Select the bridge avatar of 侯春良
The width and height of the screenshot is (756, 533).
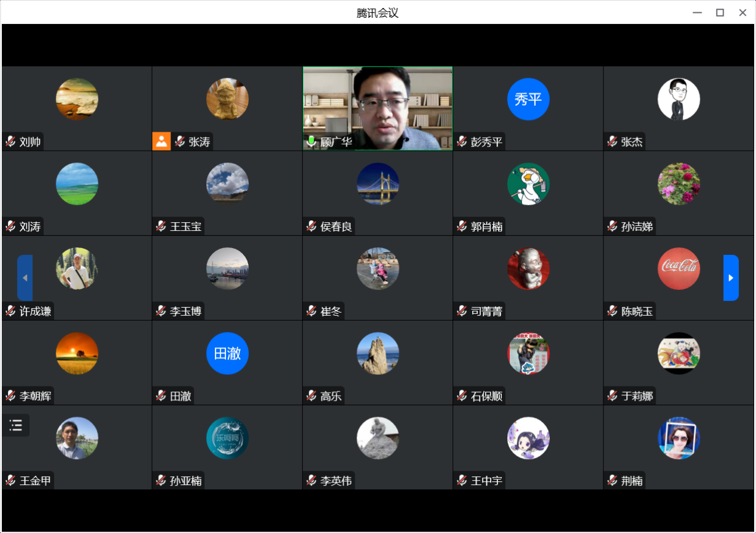(x=378, y=184)
